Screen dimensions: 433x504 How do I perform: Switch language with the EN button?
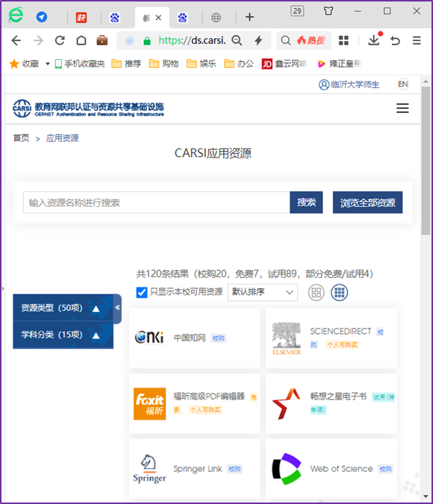click(403, 84)
